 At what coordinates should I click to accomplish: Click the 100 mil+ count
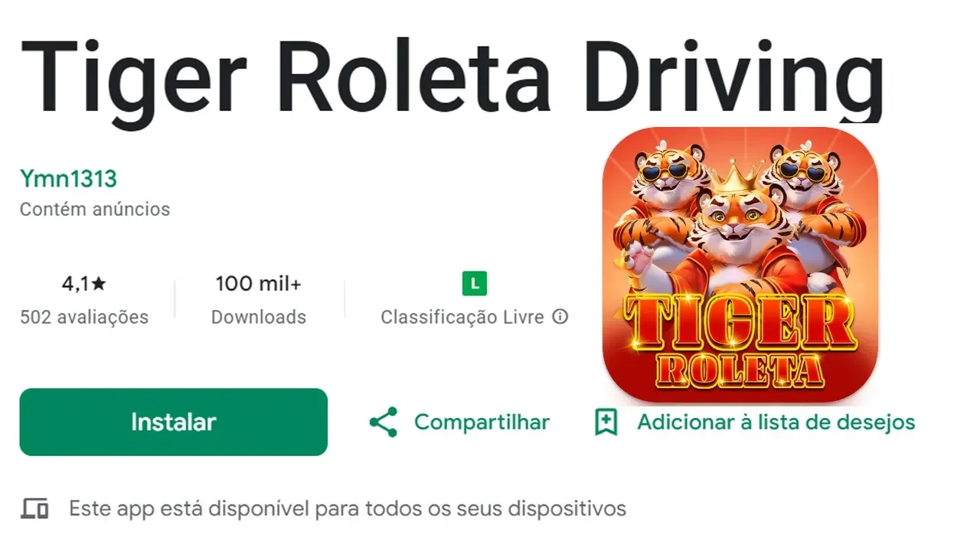coord(259,284)
